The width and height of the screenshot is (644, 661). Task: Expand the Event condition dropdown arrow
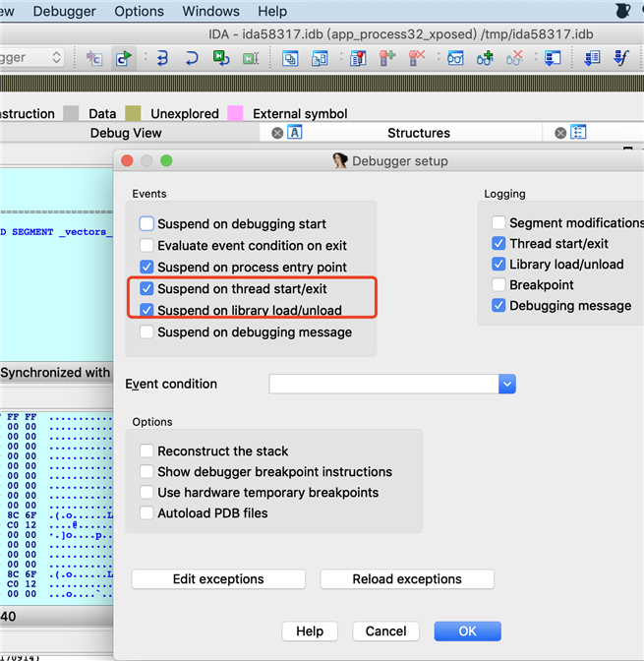[x=507, y=384]
